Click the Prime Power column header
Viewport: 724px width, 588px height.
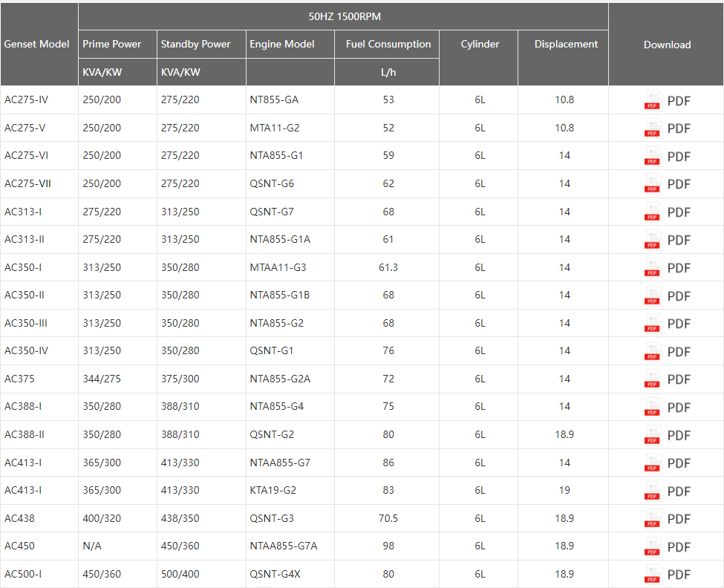pyautogui.click(x=118, y=45)
